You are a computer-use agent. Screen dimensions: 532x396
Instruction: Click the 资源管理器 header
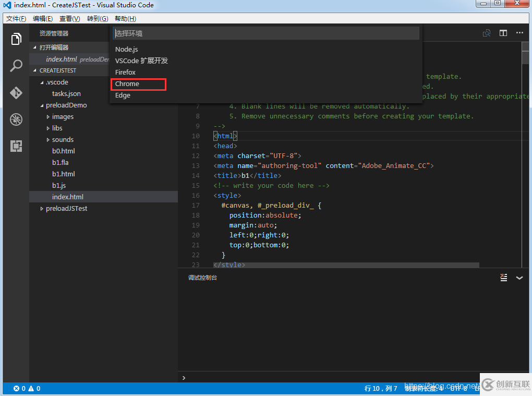[x=54, y=33]
